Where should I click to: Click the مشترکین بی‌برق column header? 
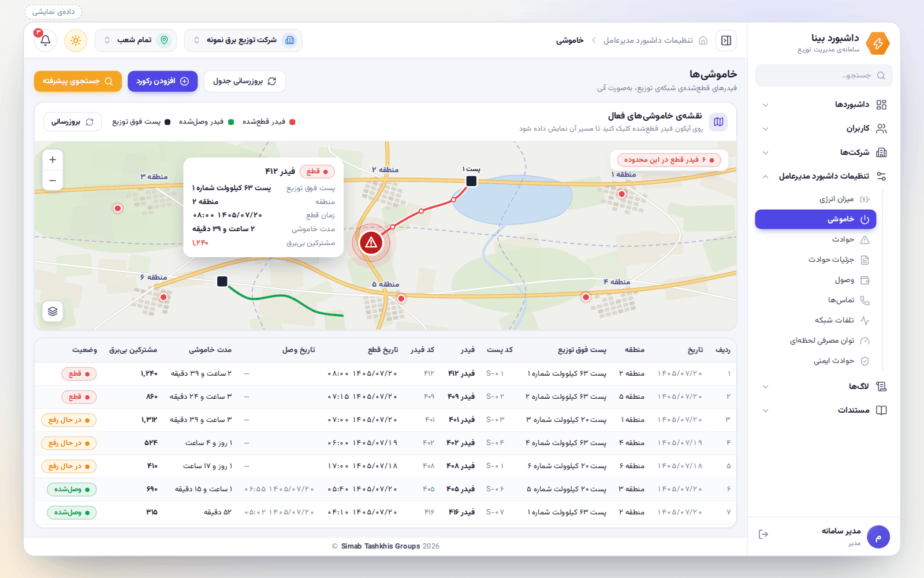click(x=133, y=350)
